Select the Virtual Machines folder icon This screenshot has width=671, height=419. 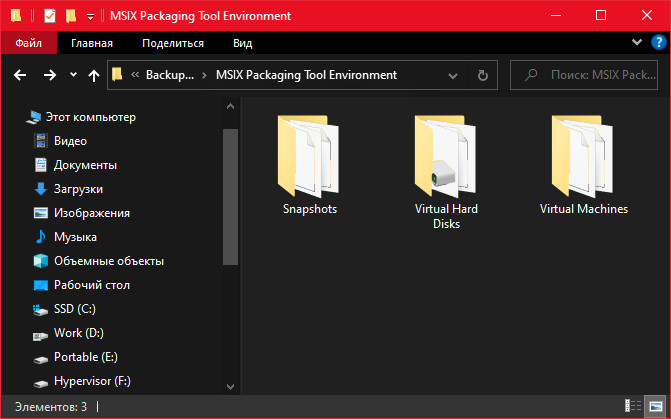(x=582, y=156)
